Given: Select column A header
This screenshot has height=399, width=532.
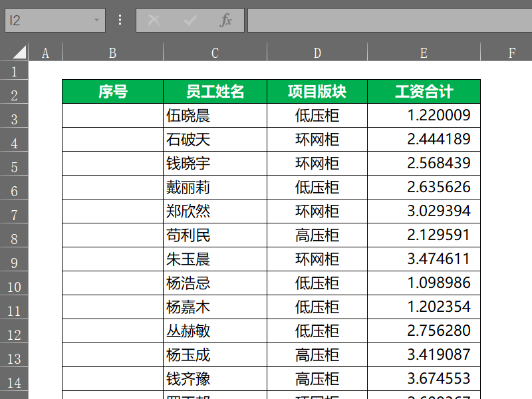Looking at the screenshot, I should point(45,53).
